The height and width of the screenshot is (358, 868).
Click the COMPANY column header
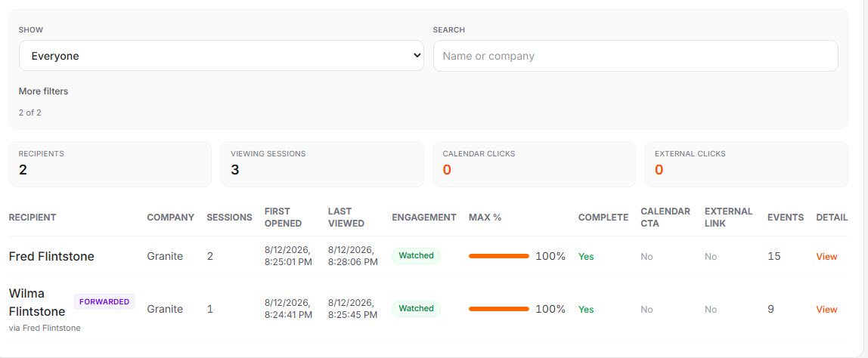tap(171, 218)
